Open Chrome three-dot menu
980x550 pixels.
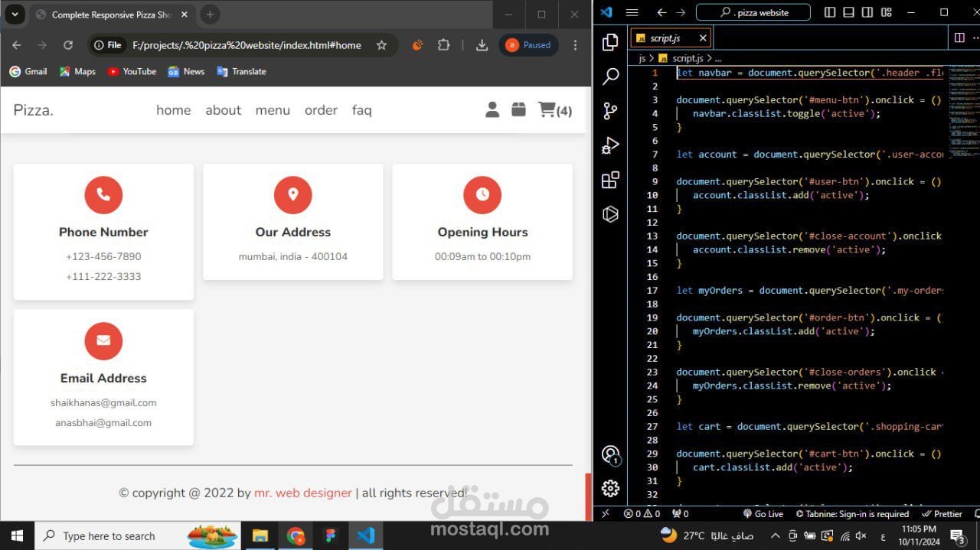(575, 45)
